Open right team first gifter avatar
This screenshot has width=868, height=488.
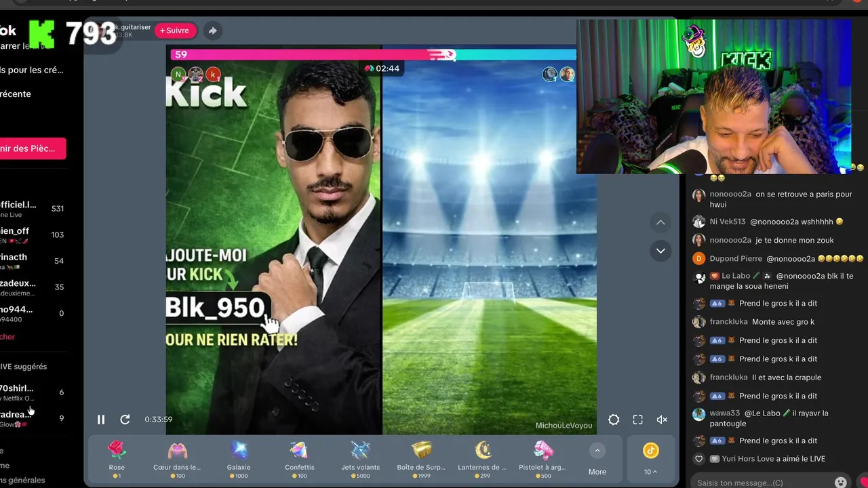pyautogui.click(x=550, y=75)
